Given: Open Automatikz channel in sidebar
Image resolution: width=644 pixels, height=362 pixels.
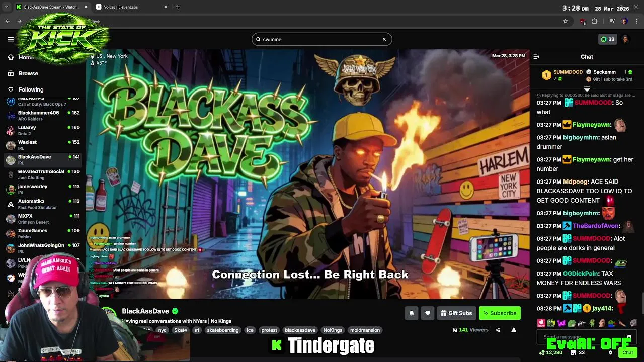Looking at the screenshot, I should (x=43, y=204).
